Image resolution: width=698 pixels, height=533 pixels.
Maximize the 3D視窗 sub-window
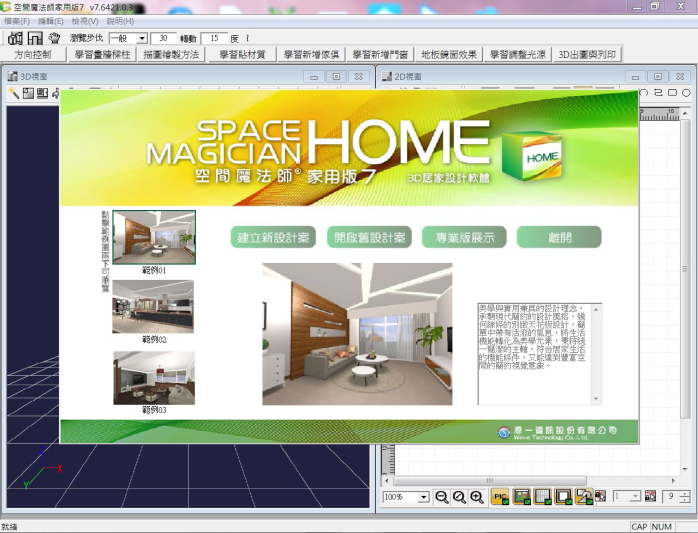337,77
